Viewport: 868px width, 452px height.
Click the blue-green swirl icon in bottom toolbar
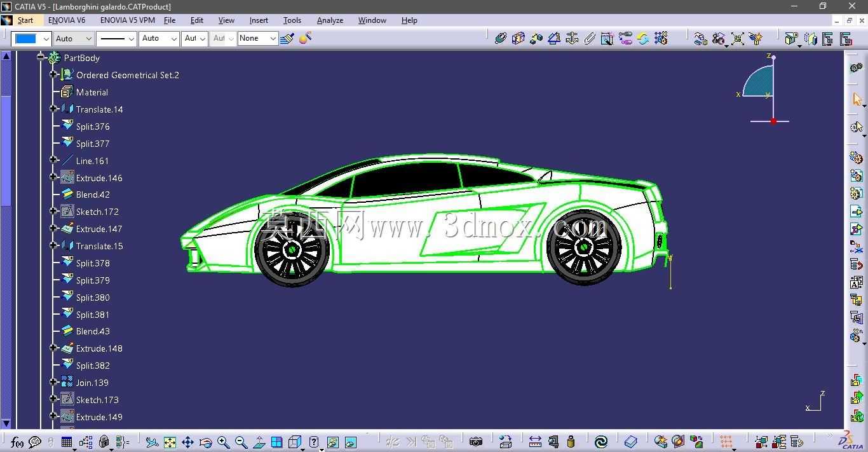tap(600, 442)
